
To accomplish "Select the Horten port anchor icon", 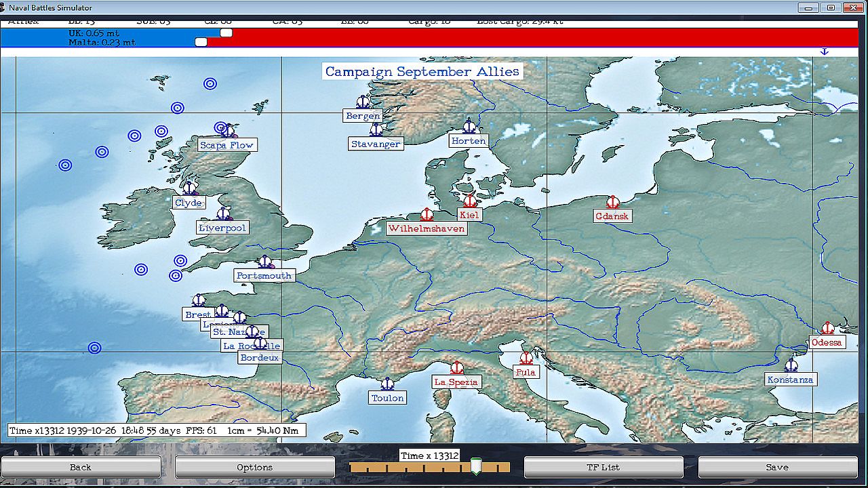I will [469, 126].
